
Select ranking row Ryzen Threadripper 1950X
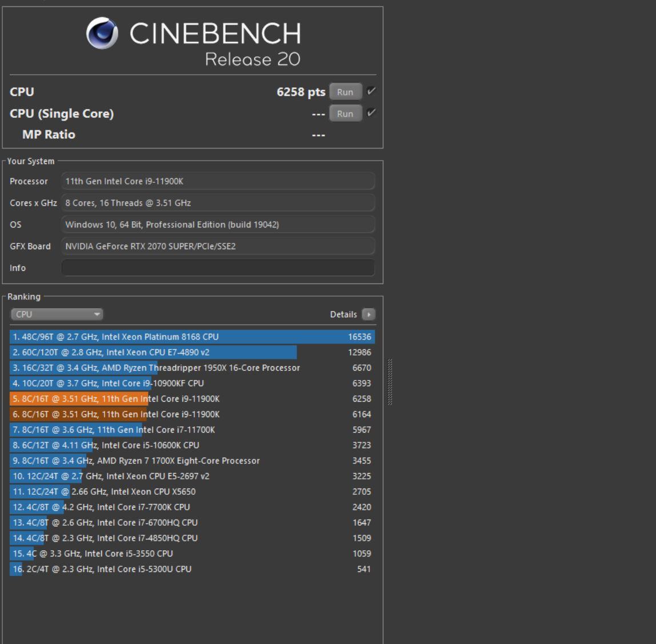[193, 368]
